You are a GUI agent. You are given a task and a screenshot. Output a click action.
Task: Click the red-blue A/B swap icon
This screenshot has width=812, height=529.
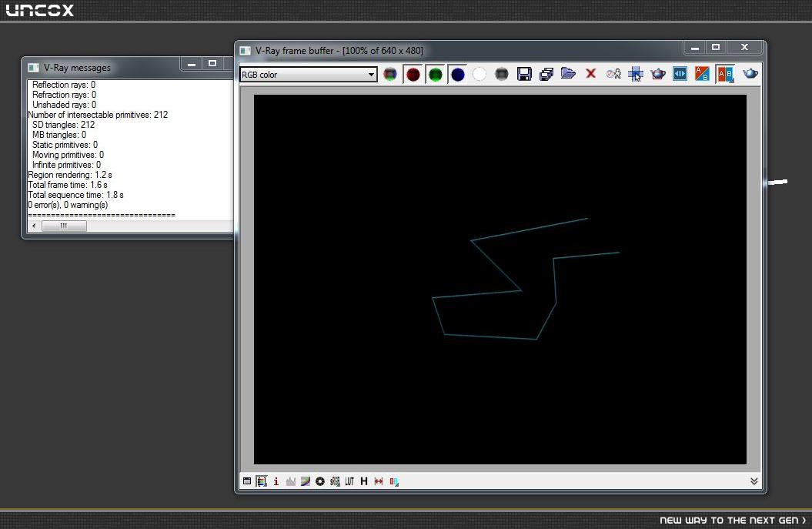click(x=702, y=74)
